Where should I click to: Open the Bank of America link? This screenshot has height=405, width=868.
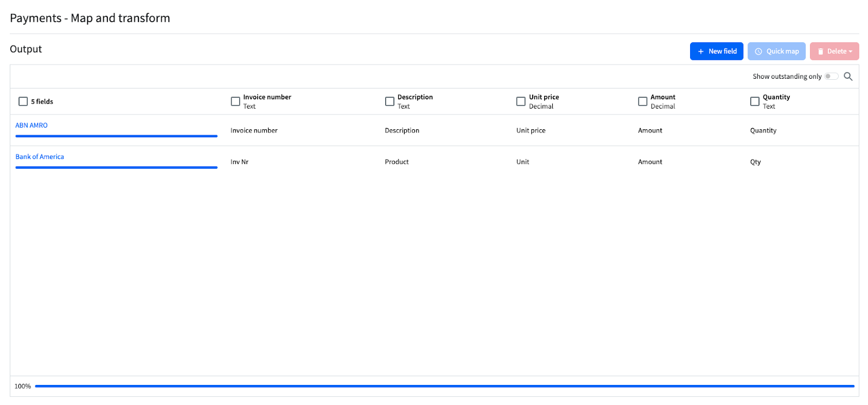pos(40,157)
